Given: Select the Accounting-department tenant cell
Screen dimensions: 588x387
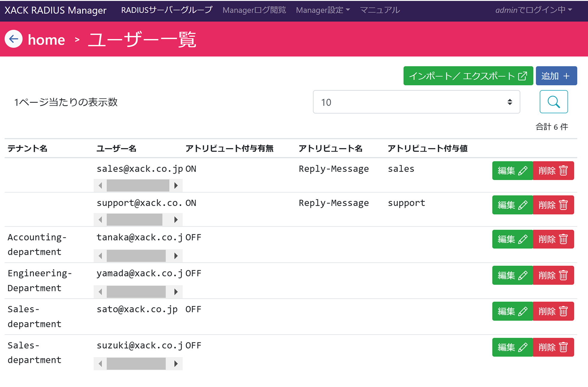Looking at the screenshot, I should [x=37, y=244].
